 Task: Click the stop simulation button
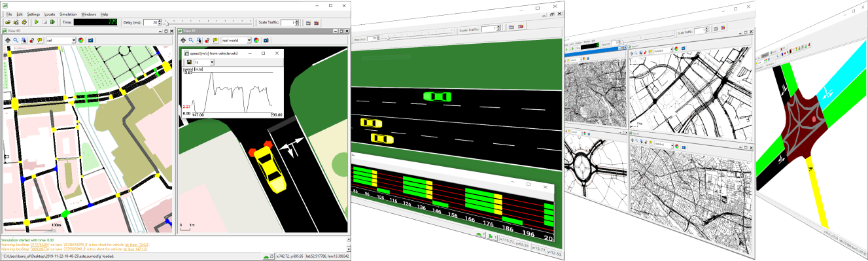point(44,22)
